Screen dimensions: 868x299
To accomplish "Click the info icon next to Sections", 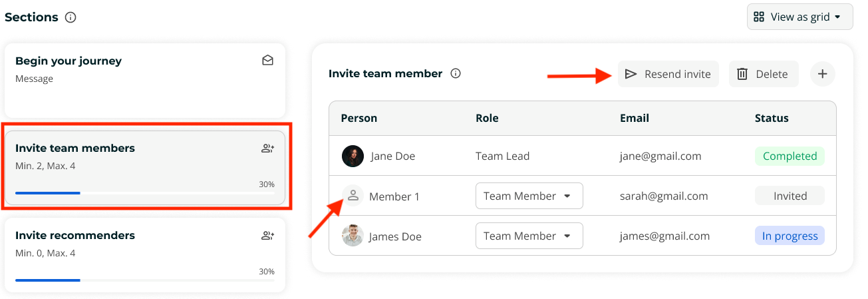I will click(x=71, y=17).
